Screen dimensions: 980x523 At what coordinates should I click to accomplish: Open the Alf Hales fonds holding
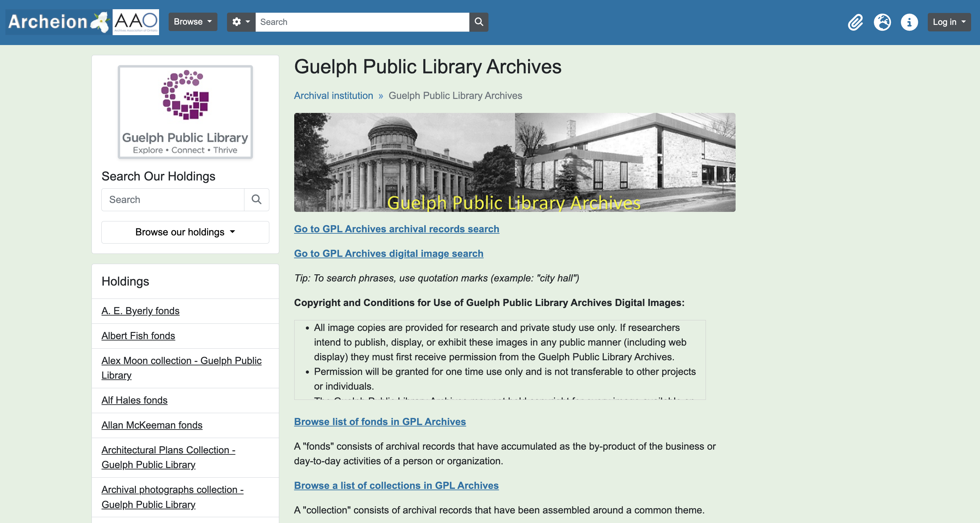pos(134,400)
